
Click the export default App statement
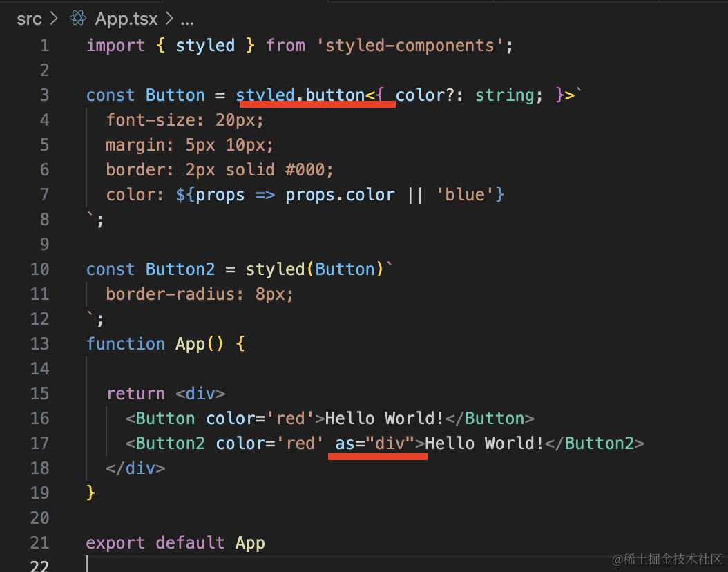[x=175, y=543]
